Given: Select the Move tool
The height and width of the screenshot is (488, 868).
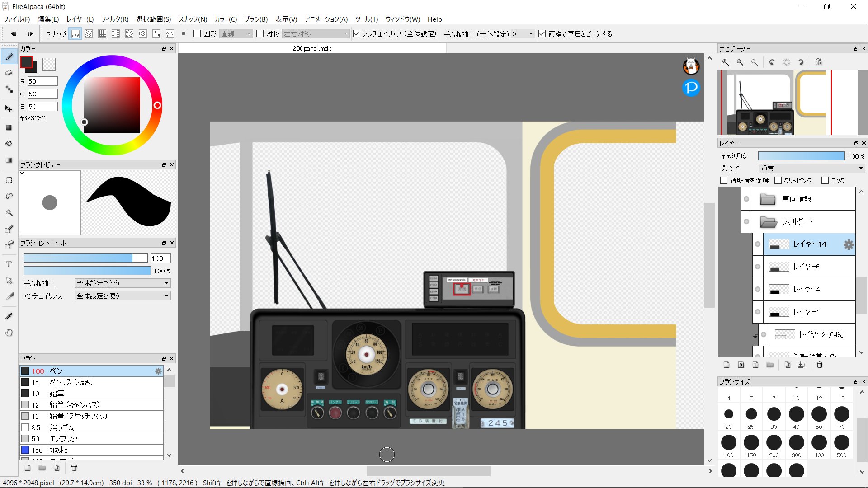Looking at the screenshot, I should 9,108.
